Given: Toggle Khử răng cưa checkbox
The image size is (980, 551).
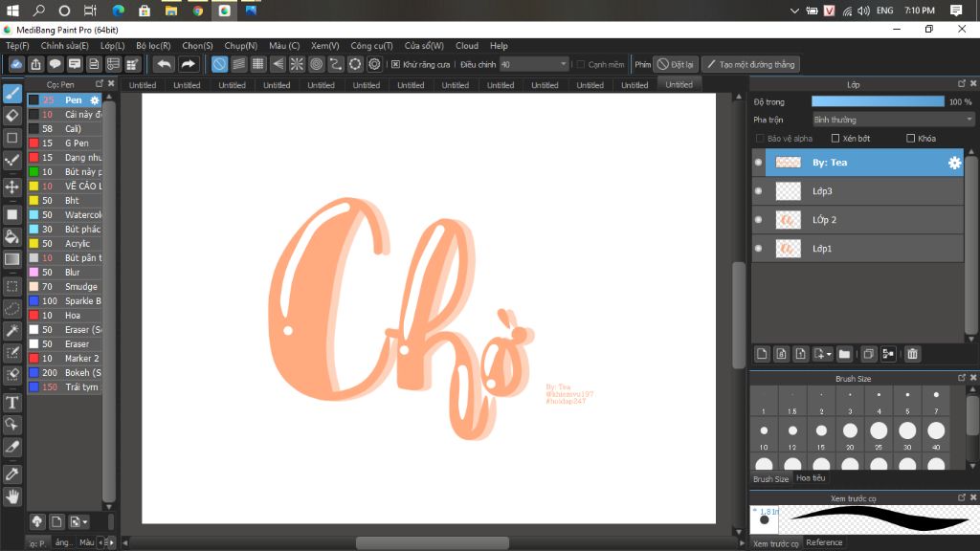Looking at the screenshot, I should click(395, 64).
